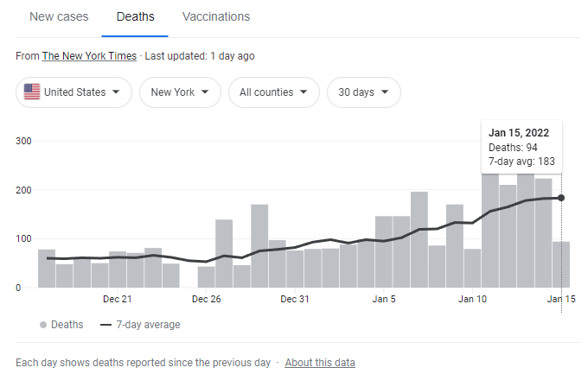The width and height of the screenshot is (588, 374).
Task: Switch to the Vaccinations tab
Action: tap(216, 17)
